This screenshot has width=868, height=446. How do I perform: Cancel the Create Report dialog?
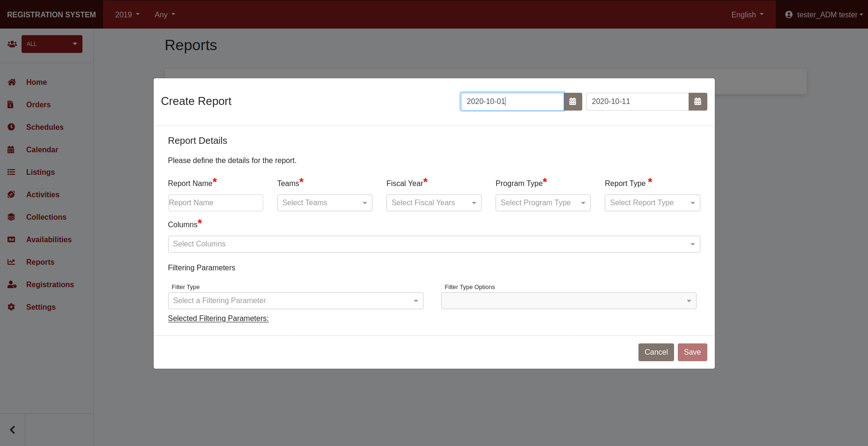click(656, 352)
